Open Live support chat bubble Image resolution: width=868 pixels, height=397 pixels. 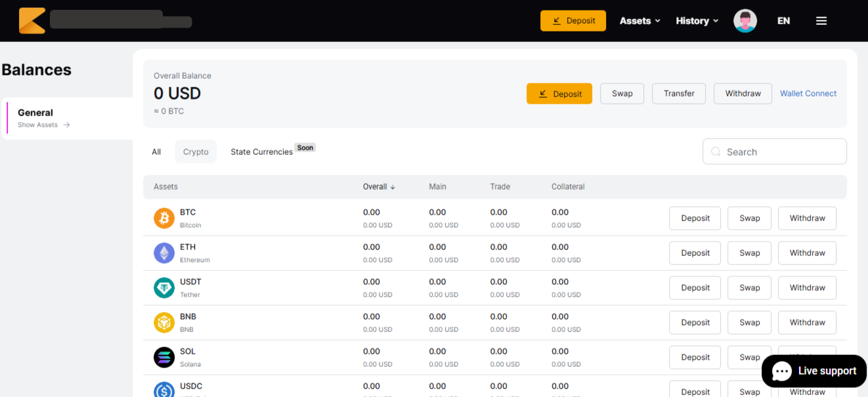pos(814,371)
